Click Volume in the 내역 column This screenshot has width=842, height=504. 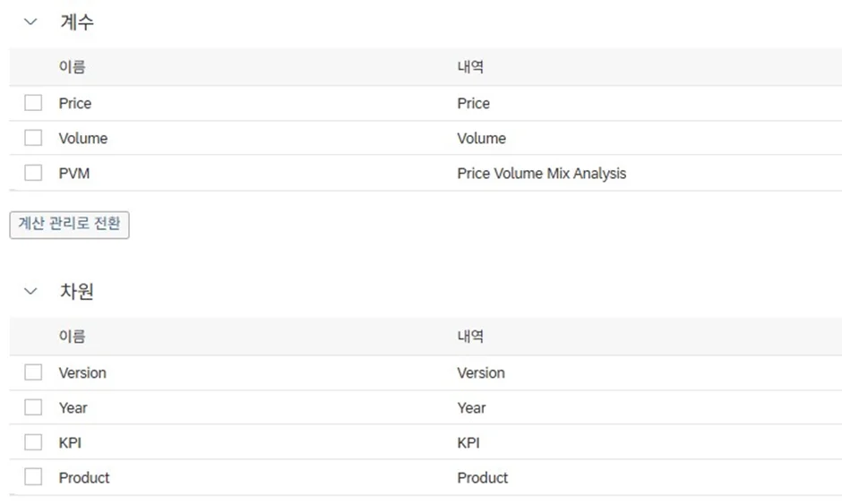(x=481, y=139)
